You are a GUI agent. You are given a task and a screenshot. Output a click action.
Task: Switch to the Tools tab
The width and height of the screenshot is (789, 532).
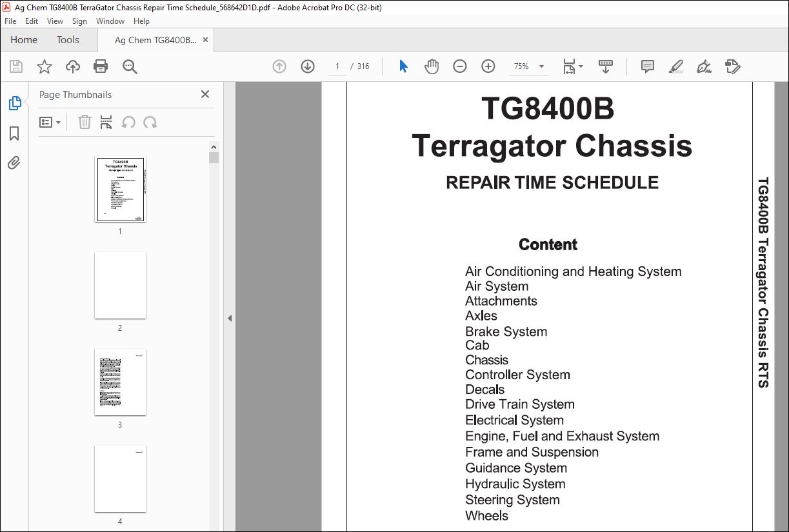pyautogui.click(x=68, y=40)
